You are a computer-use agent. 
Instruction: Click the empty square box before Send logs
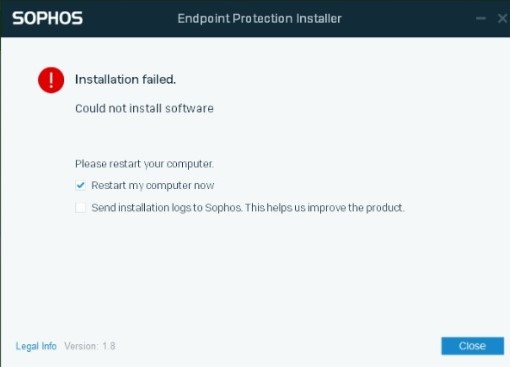tap(80, 208)
